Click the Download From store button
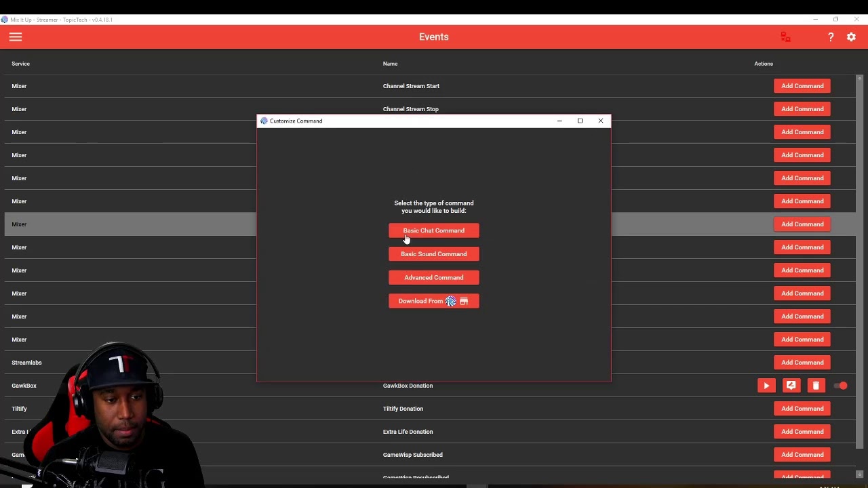The width and height of the screenshot is (868, 488). tap(434, 301)
